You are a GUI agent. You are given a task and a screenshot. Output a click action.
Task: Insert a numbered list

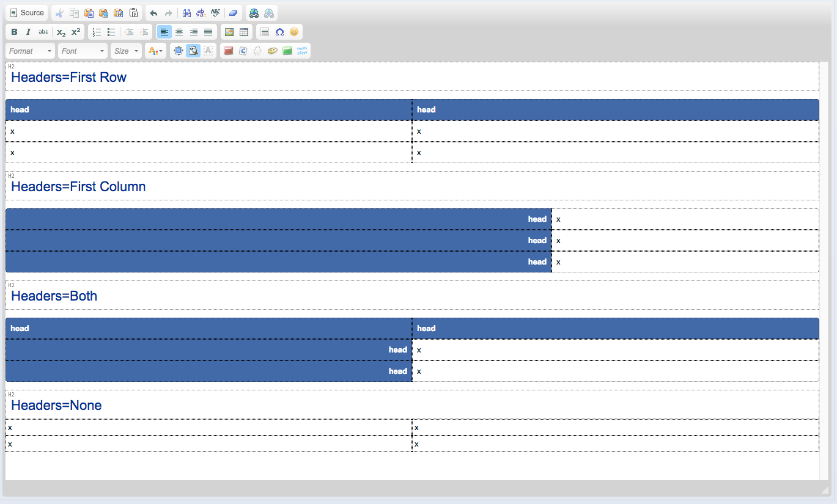pos(97,32)
